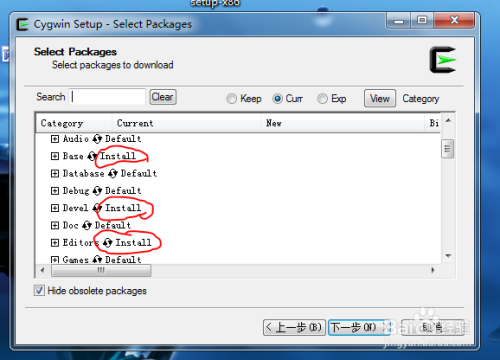Viewport: 500px width, 360px height.
Task: Click the 上一步 (B) back button
Action: pyautogui.click(x=294, y=327)
